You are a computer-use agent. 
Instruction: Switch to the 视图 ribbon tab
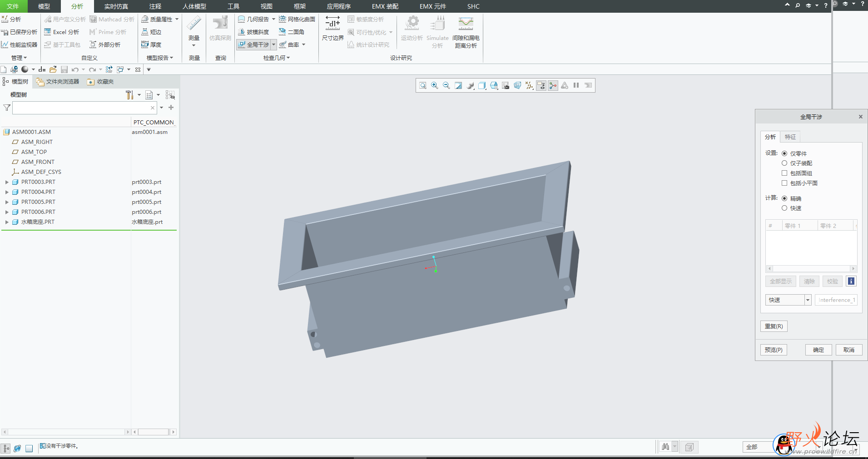(x=267, y=6)
